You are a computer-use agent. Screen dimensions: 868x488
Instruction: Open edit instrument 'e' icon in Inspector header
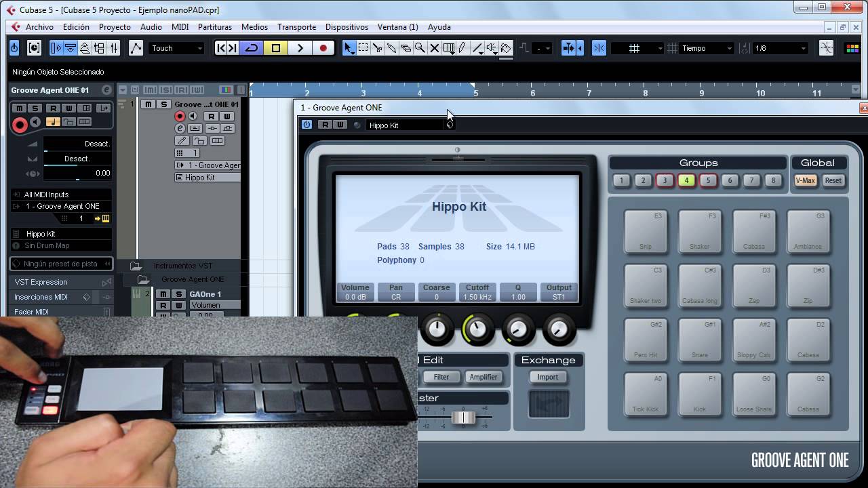[x=106, y=90]
